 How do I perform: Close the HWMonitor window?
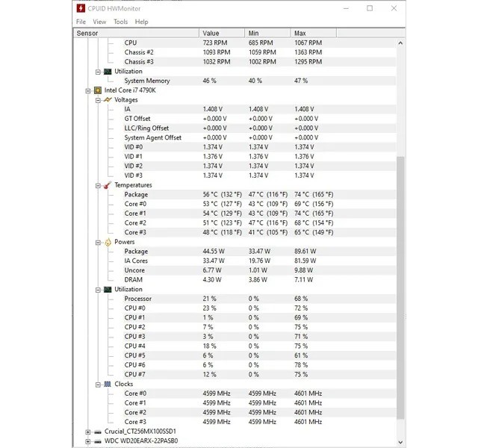coord(394,8)
